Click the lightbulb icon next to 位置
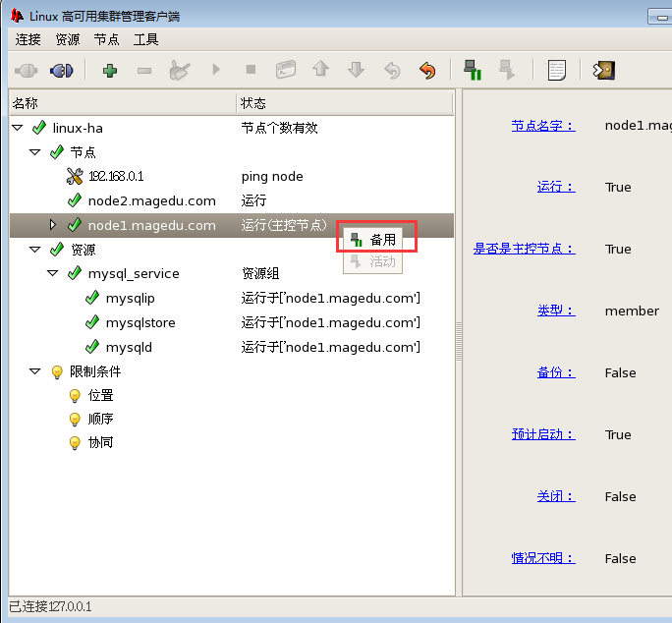672x623 pixels. point(75,396)
